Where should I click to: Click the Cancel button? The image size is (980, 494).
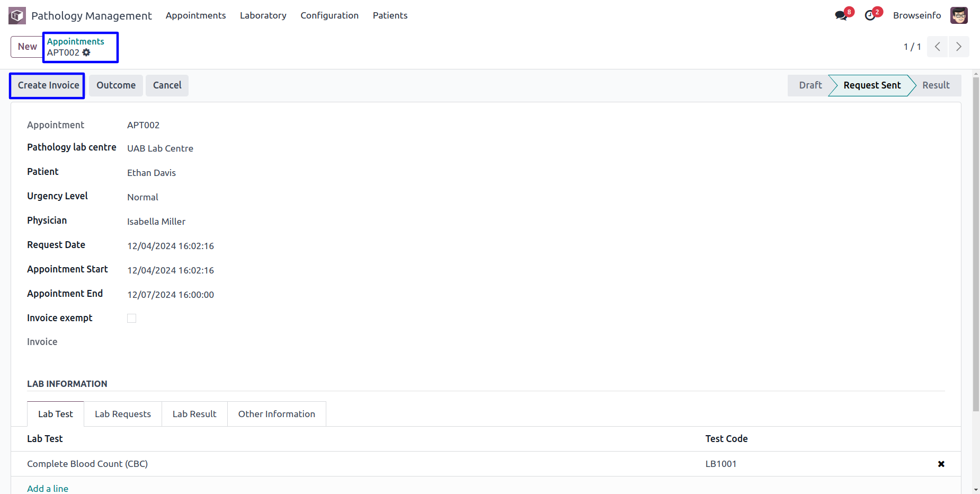(167, 85)
